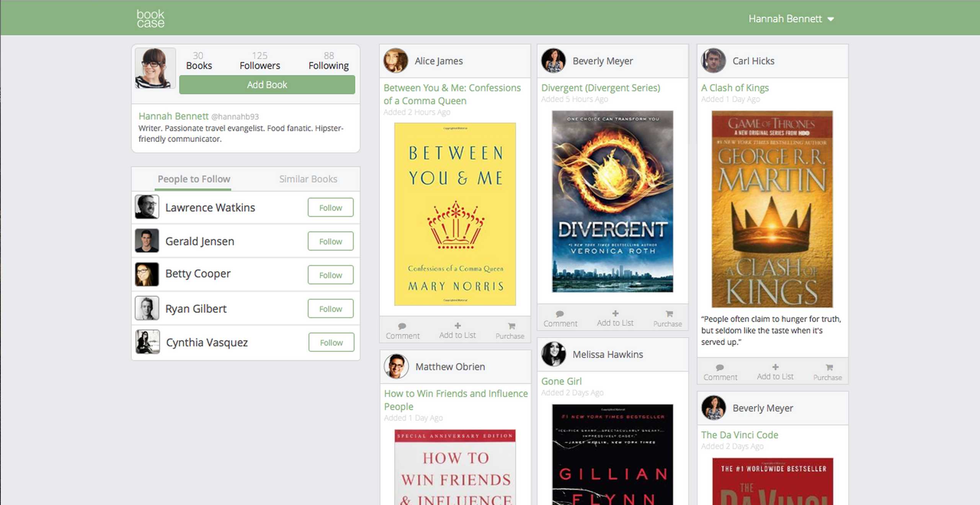
Task: Open Melissa Hawkins' avatar
Action: (554, 354)
